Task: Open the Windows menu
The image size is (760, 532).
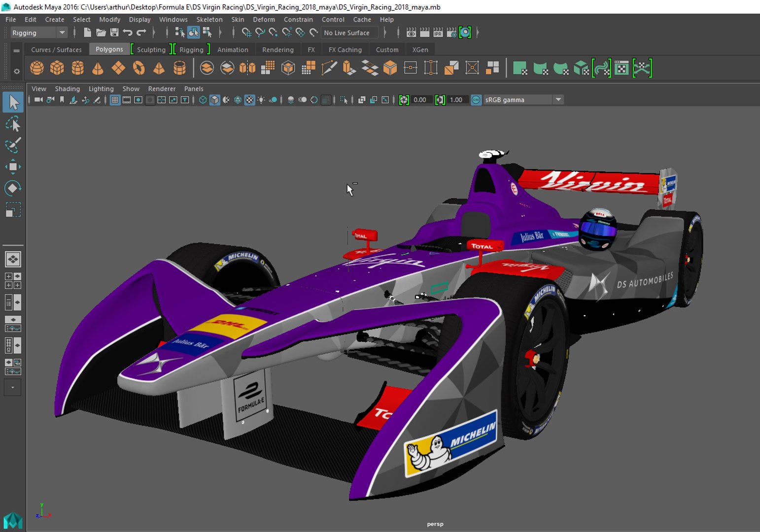Action: click(173, 19)
